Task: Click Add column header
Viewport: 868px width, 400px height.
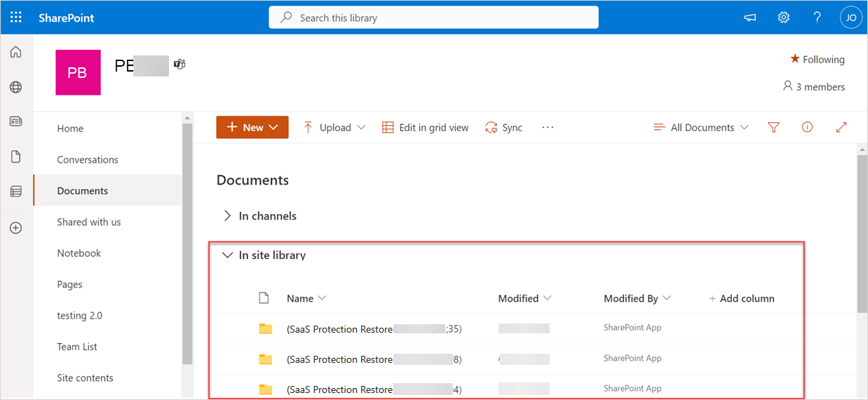Action: point(741,298)
